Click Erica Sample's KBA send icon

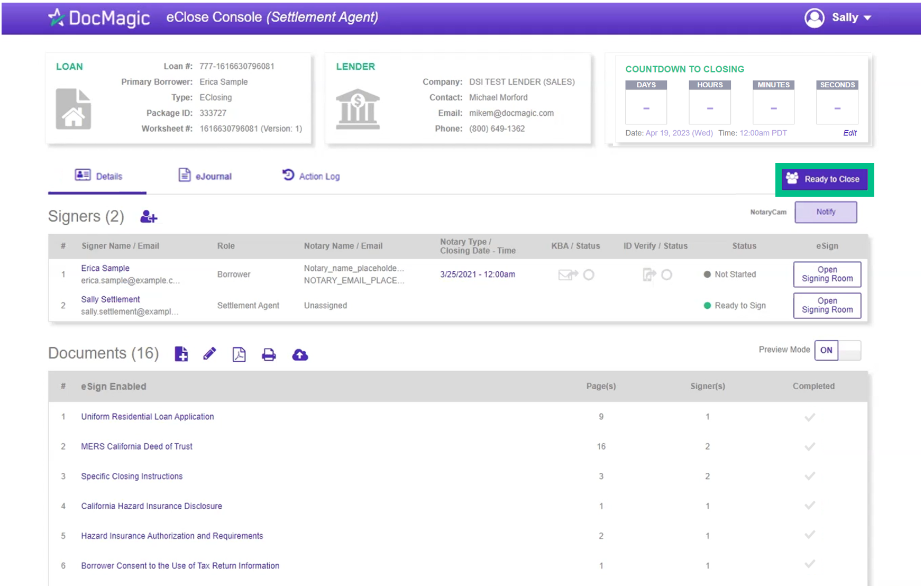pos(568,274)
